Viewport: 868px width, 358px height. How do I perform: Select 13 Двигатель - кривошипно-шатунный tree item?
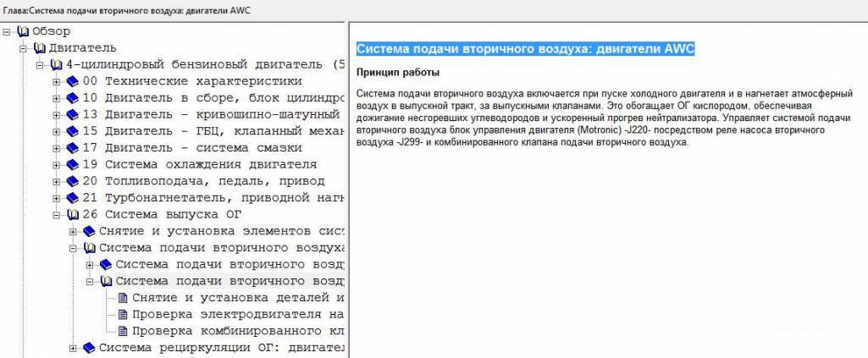click(x=210, y=114)
